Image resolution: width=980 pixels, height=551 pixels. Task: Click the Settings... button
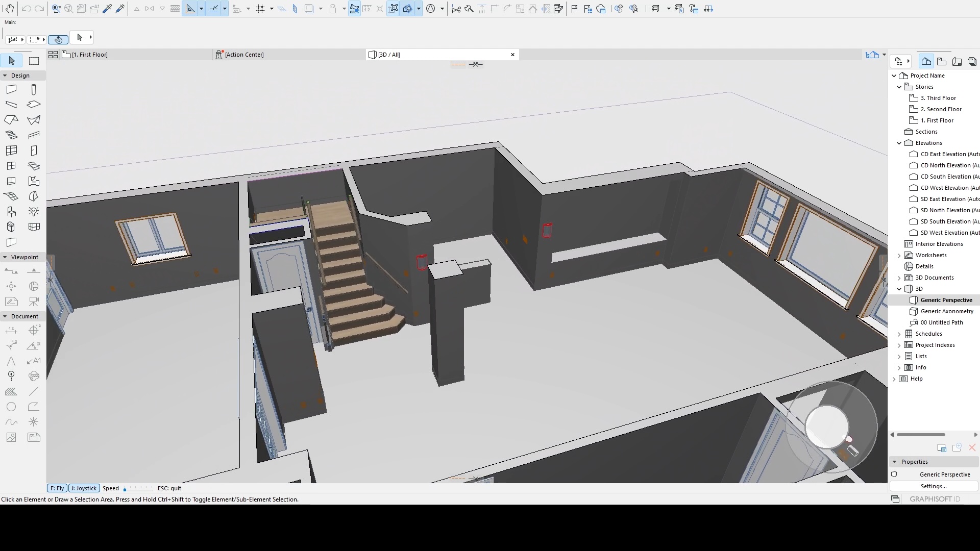pos(934,486)
